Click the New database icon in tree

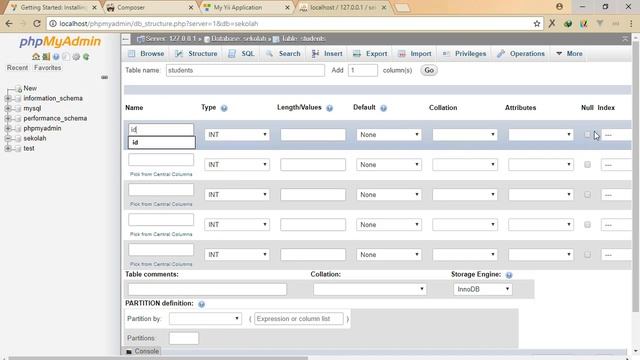(x=18, y=89)
